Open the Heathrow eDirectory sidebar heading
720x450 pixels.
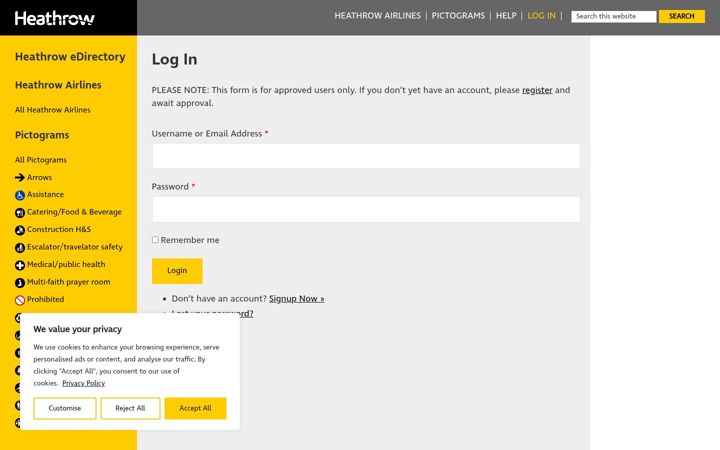click(x=70, y=56)
